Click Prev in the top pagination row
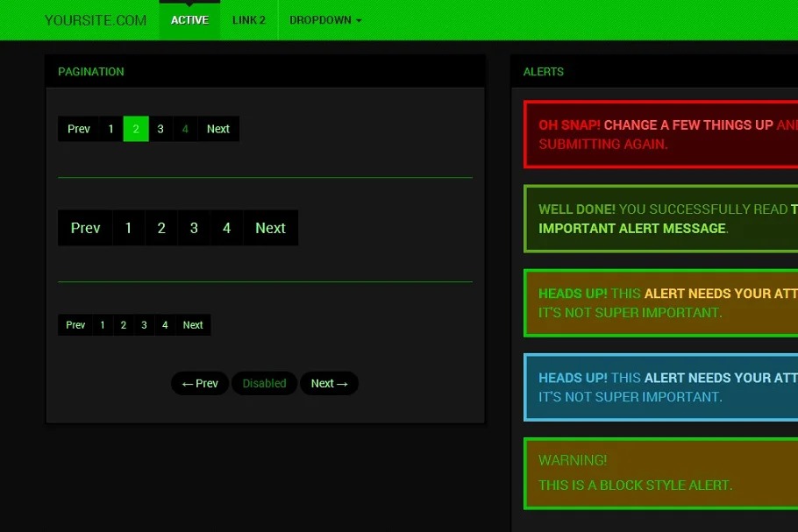This screenshot has height=532, width=798. (x=79, y=129)
